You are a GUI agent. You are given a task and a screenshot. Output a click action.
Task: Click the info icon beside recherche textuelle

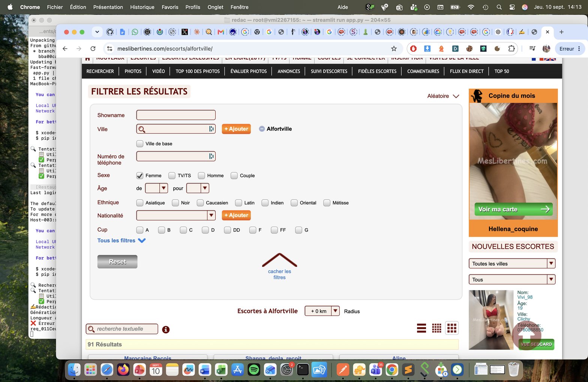(x=166, y=329)
